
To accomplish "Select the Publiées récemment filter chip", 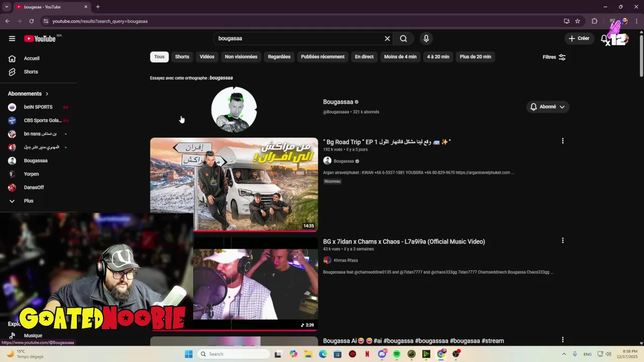I will click(x=323, y=57).
